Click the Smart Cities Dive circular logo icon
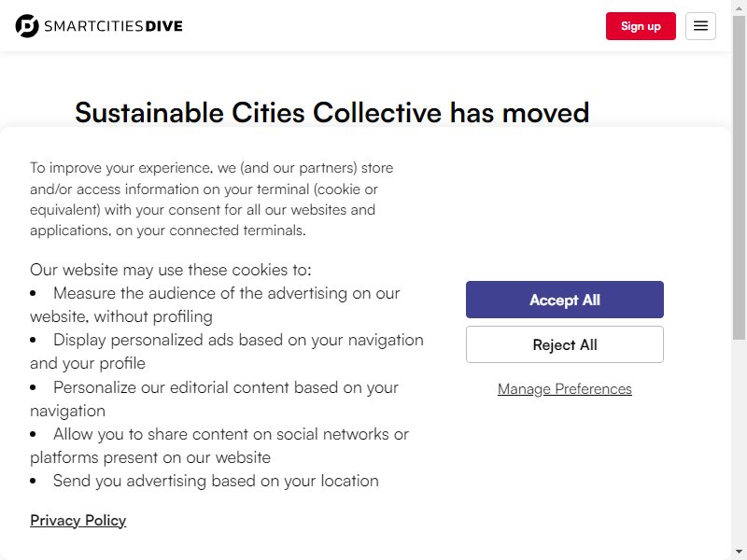This screenshot has height=560, width=747. [x=27, y=26]
